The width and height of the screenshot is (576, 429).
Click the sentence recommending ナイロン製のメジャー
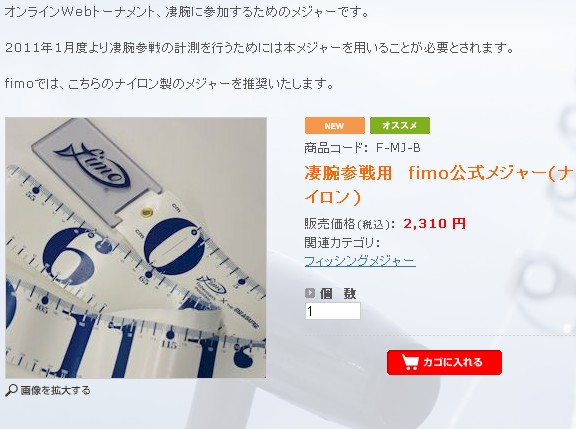pyautogui.click(x=169, y=84)
